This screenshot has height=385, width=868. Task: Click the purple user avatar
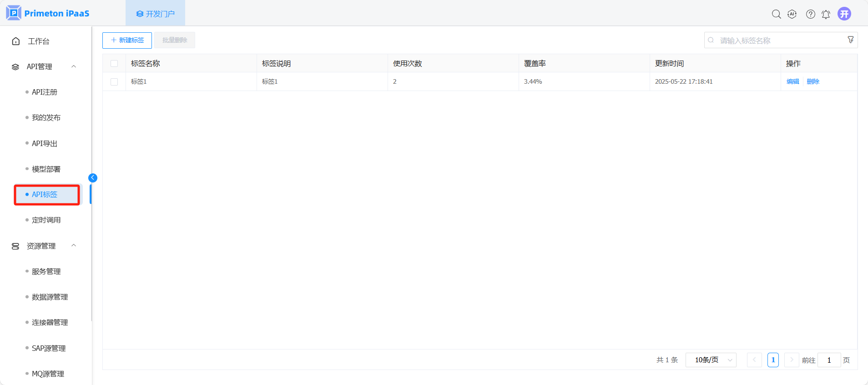point(844,14)
